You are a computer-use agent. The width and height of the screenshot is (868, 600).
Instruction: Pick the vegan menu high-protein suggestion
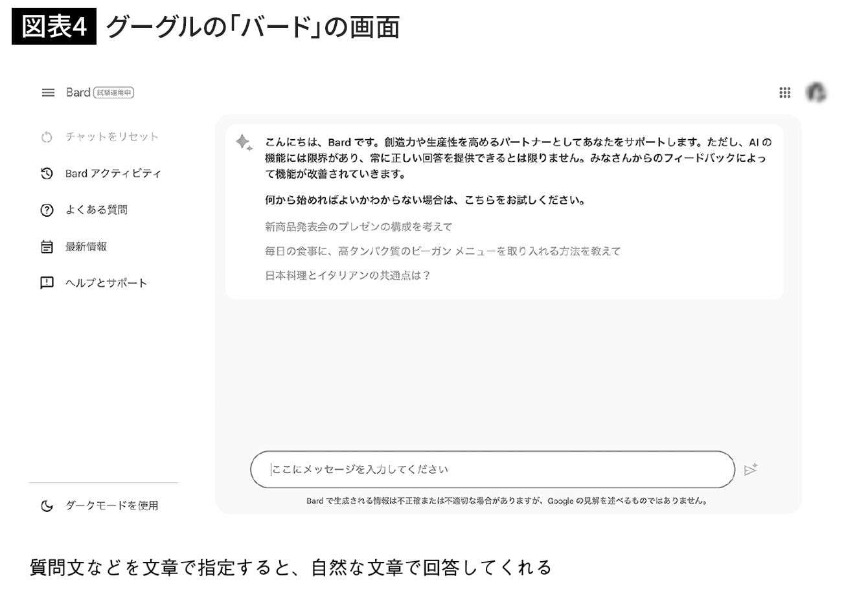(442, 251)
